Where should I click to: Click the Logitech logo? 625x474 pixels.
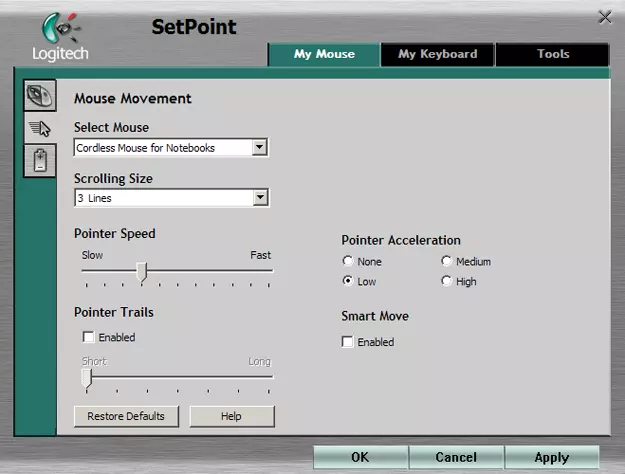pyautogui.click(x=61, y=37)
